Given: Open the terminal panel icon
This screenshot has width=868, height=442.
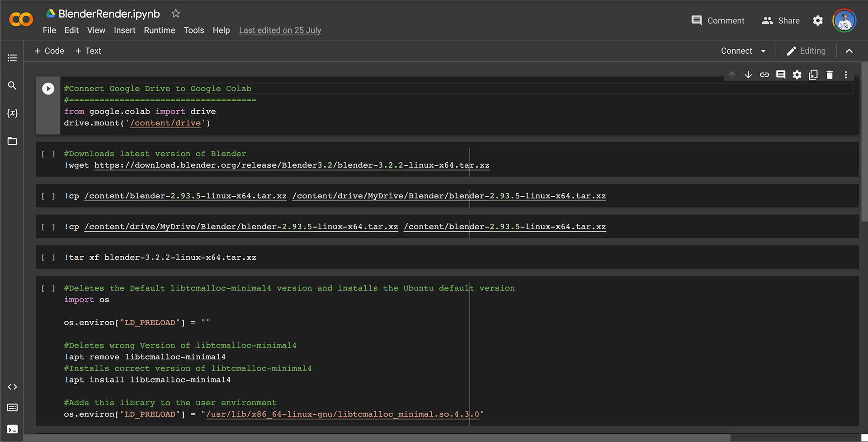Looking at the screenshot, I should [12, 429].
